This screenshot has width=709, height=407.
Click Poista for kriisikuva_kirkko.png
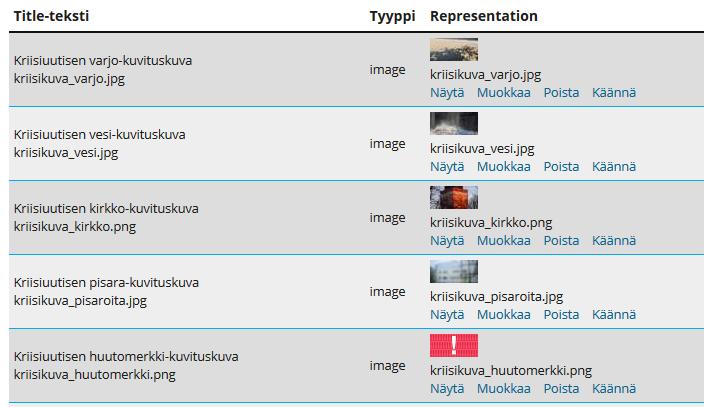pos(561,241)
